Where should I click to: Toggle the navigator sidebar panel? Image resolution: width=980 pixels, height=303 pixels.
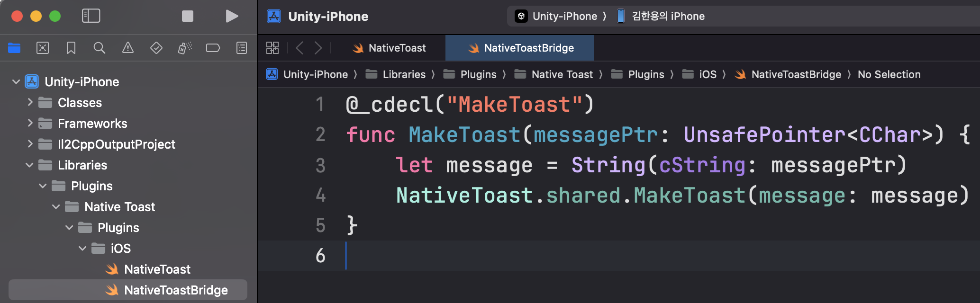click(91, 16)
